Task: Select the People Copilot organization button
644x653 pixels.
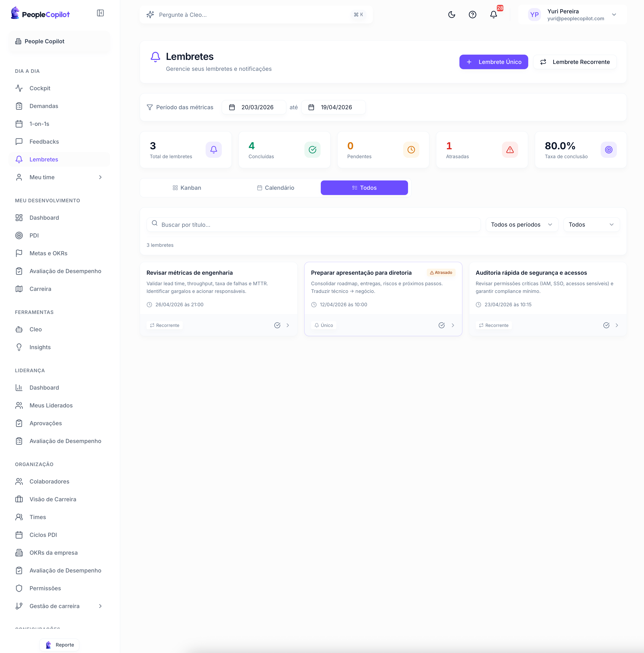Action: pyautogui.click(x=59, y=41)
